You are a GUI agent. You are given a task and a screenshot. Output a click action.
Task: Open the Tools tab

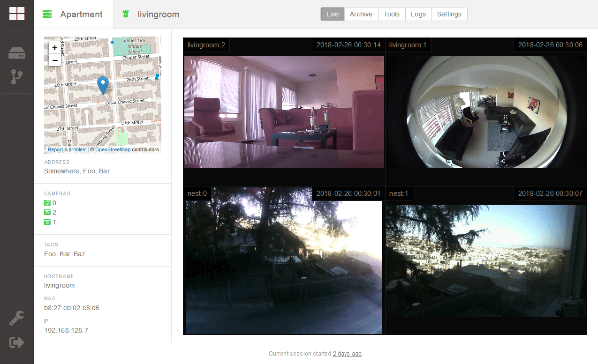tap(392, 14)
